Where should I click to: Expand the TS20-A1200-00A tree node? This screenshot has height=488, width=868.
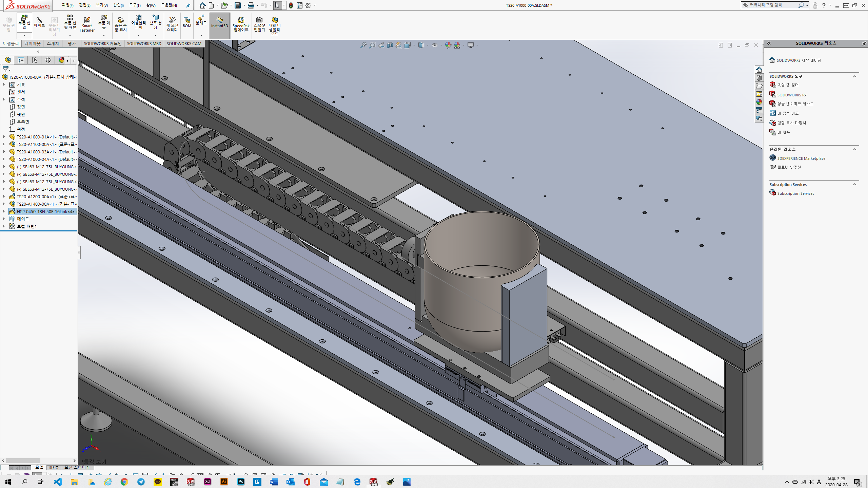4,196
